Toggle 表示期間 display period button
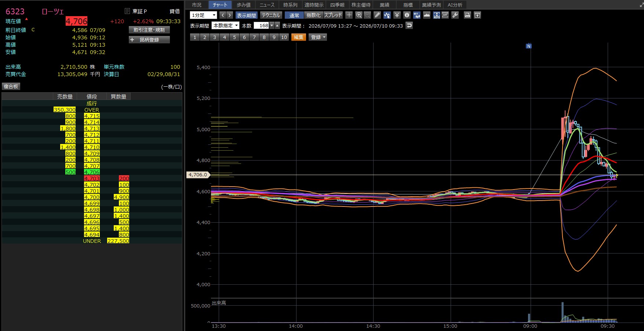 247,15
